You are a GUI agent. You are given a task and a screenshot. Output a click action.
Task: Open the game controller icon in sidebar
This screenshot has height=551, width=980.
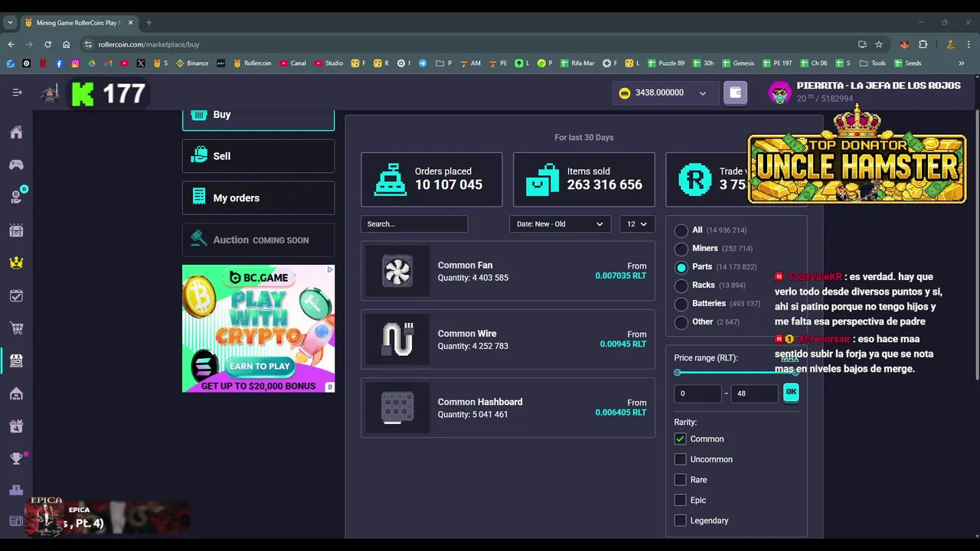click(x=16, y=165)
